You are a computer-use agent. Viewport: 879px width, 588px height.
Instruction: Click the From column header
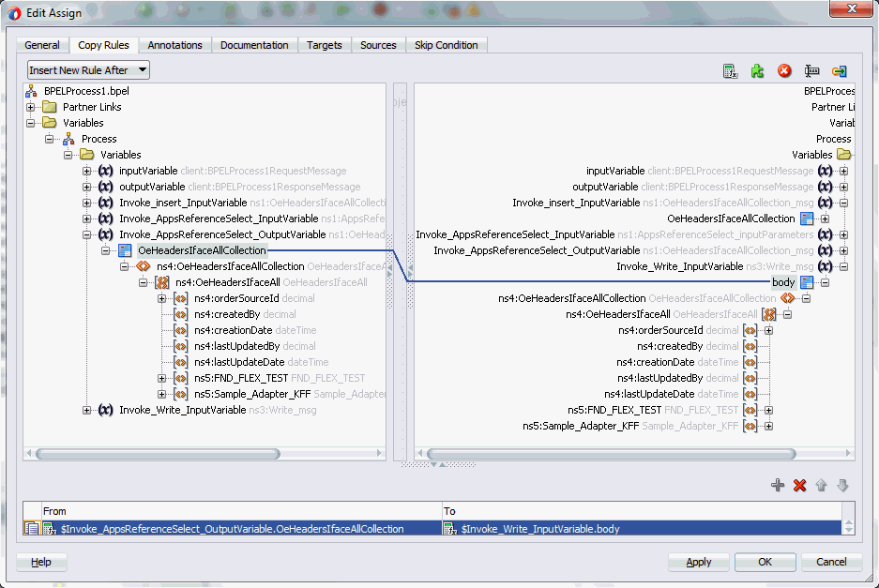click(242, 511)
